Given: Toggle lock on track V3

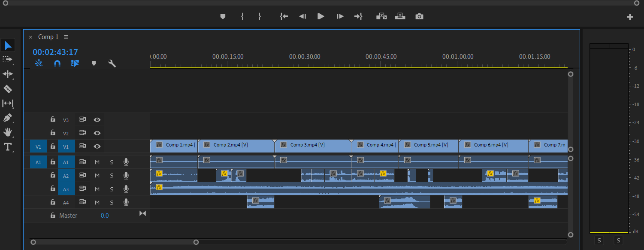Looking at the screenshot, I should coord(53,120).
